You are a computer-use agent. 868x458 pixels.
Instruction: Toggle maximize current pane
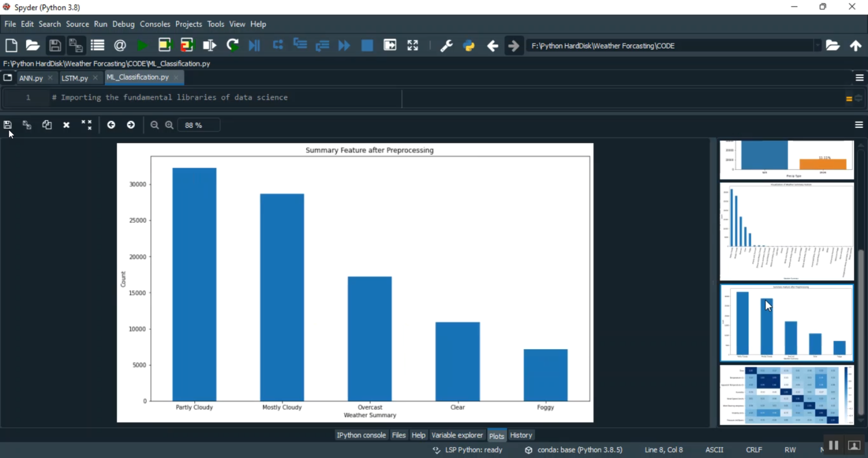pyautogui.click(x=413, y=46)
